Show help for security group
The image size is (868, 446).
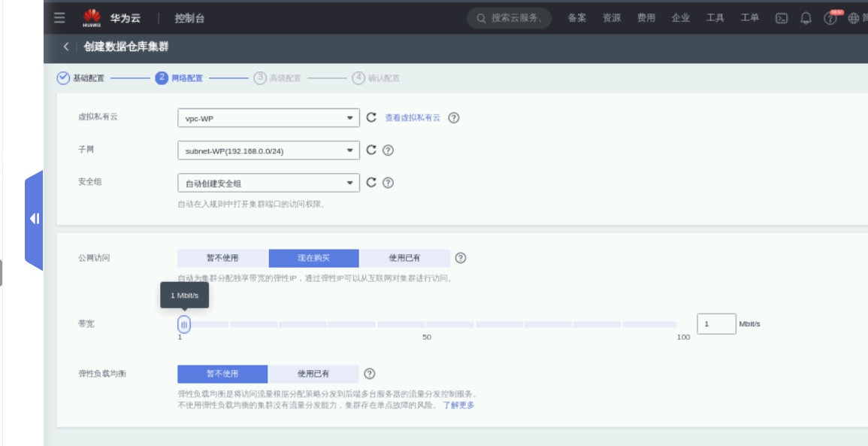coord(388,182)
